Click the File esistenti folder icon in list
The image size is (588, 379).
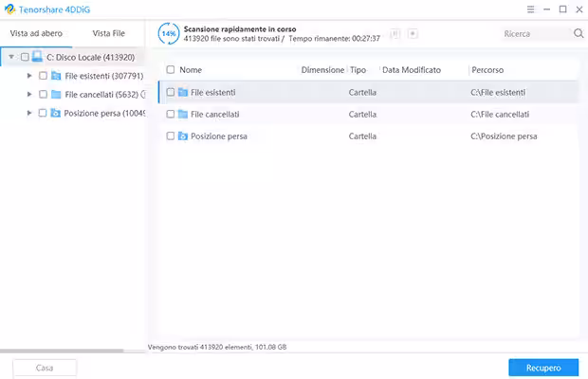[x=183, y=92]
